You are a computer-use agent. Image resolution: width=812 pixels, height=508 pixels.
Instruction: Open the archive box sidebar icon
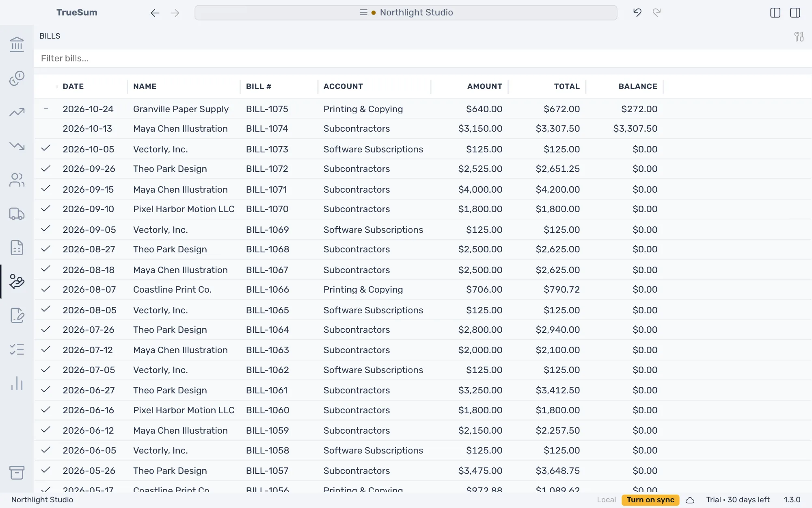17,472
